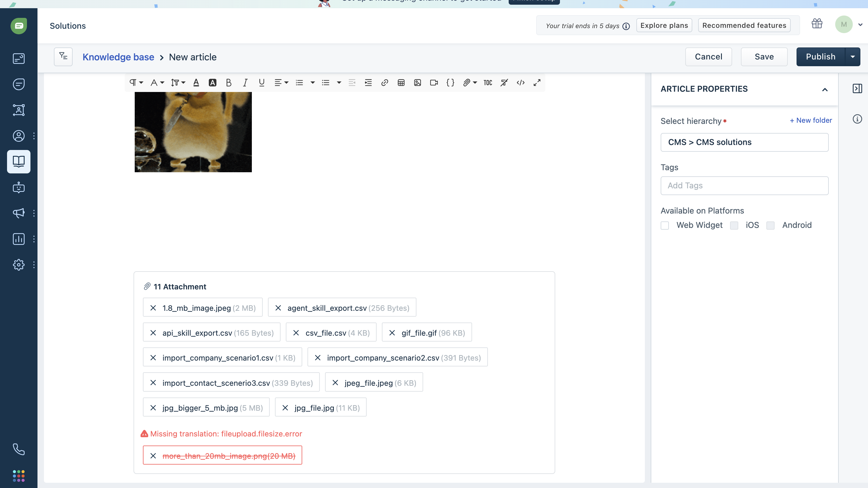Open the Contacts section in the left sidebar
Screen dimensions: 868x488
(x=18, y=136)
